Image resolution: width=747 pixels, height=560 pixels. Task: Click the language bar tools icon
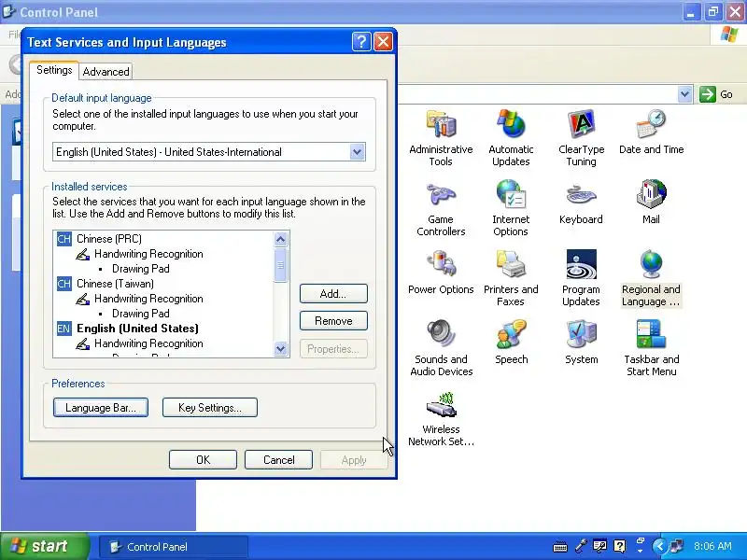599,546
